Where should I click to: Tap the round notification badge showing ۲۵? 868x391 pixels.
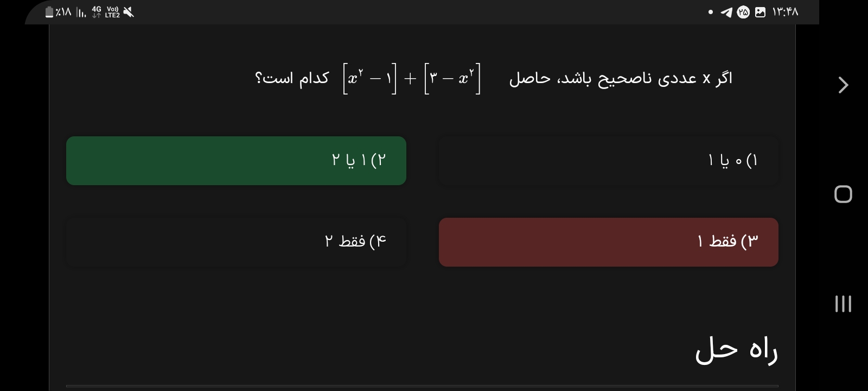tap(743, 12)
